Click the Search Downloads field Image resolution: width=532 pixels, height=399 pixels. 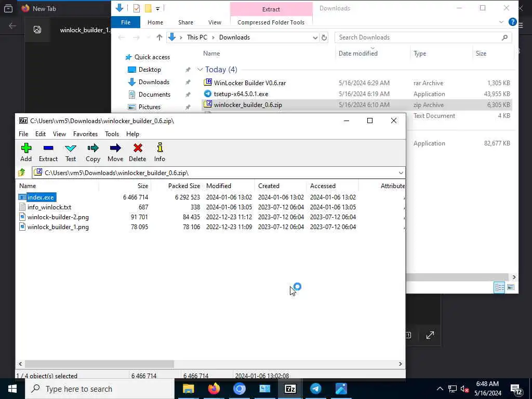click(x=423, y=37)
